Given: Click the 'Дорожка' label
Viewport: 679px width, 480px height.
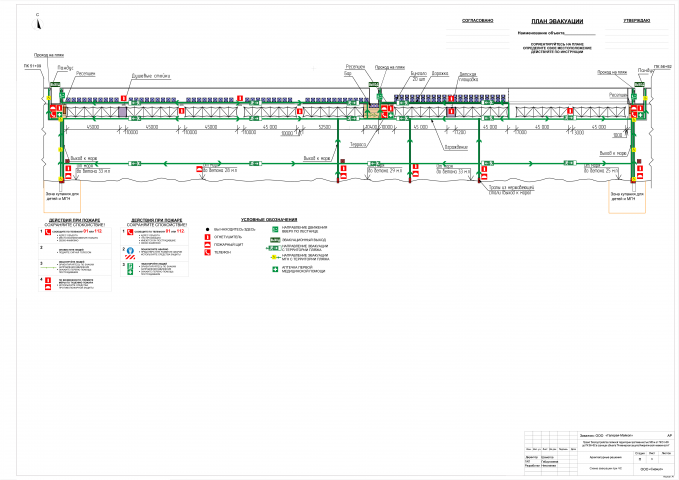Looking at the screenshot, I should pyautogui.click(x=440, y=74).
